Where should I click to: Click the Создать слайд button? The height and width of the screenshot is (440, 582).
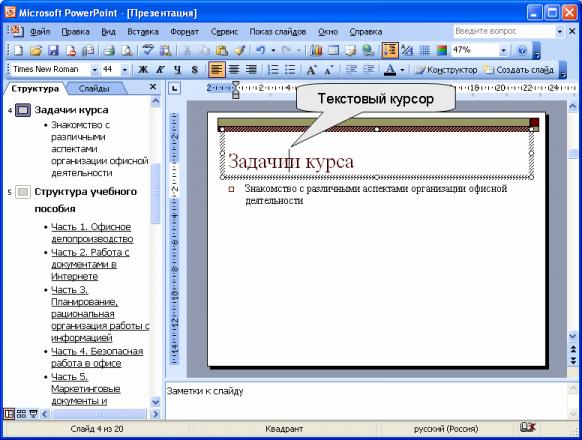519,70
